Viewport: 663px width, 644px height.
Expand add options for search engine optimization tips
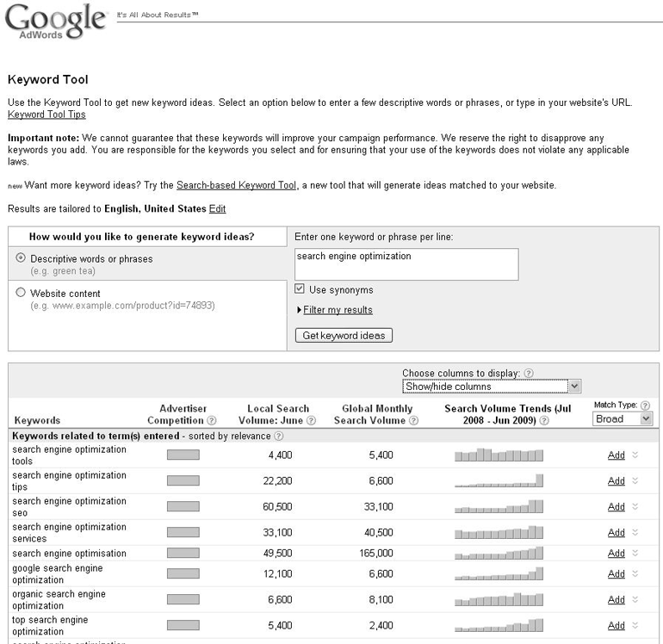[x=635, y=480]
